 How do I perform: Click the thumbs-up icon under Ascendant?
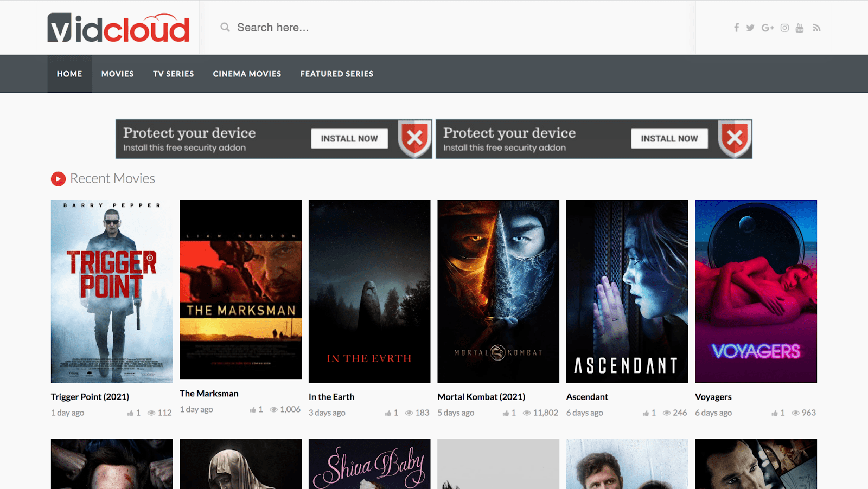[646, 413]
